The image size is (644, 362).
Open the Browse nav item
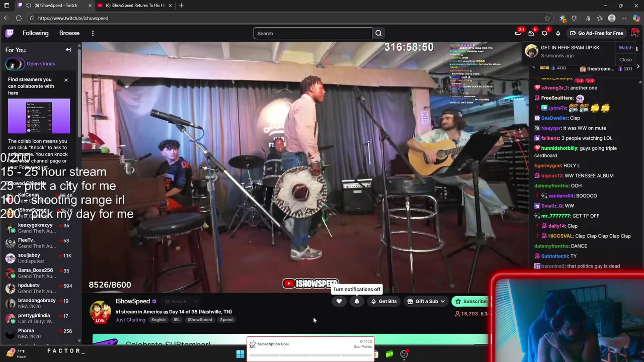click(x=69, y=33)
